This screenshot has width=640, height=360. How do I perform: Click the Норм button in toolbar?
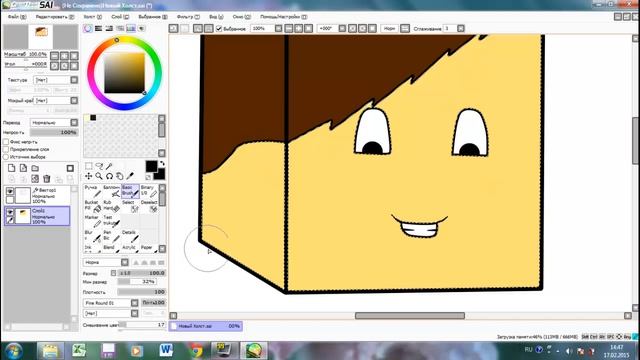point(389,29)
